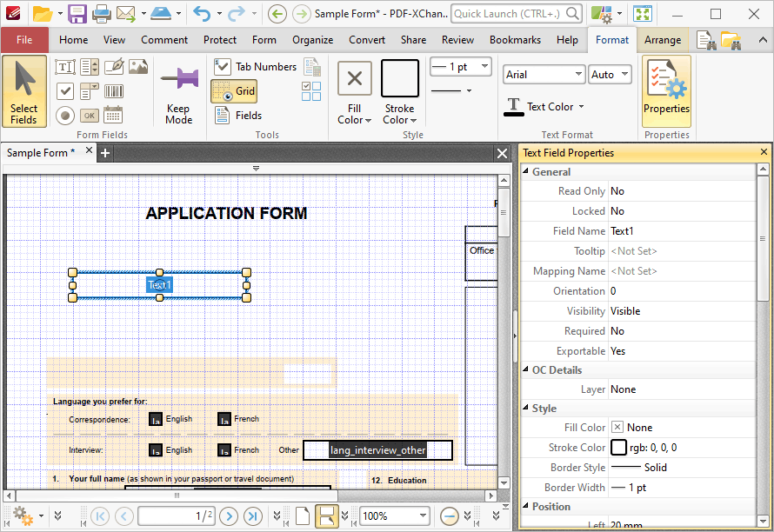This screenshot has height=532, width=774.
Task: Open the File menu
Action: [x=24, y=40]
